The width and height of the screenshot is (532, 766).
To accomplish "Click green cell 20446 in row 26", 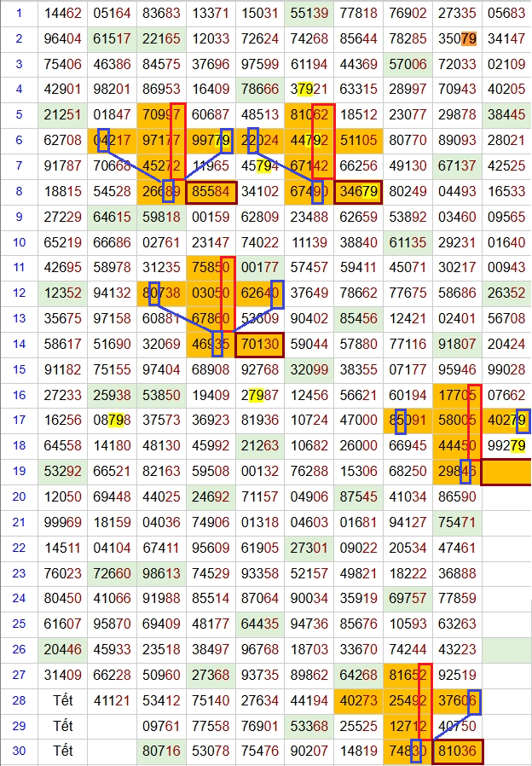I will [63, 650].
